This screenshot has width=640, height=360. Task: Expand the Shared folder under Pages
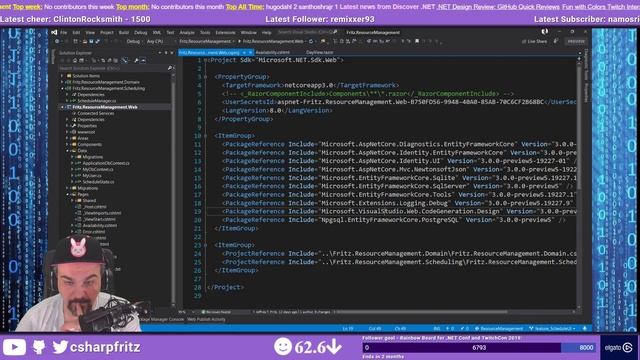[73, 200]
